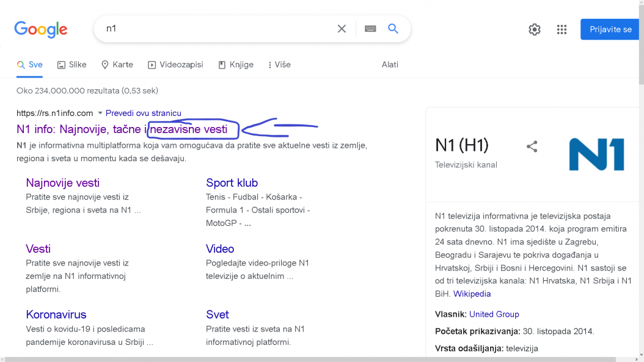Open the Wikipedia link

coord(472,294)
